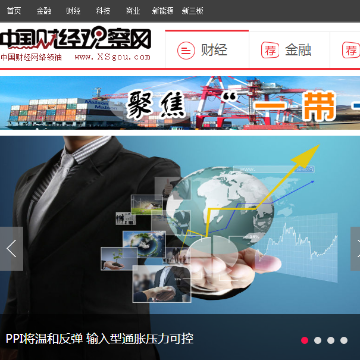The height and width of the screenshot is (360, 360).
Task: Open the 新能源 top navigation item
Action: point(162,11)
